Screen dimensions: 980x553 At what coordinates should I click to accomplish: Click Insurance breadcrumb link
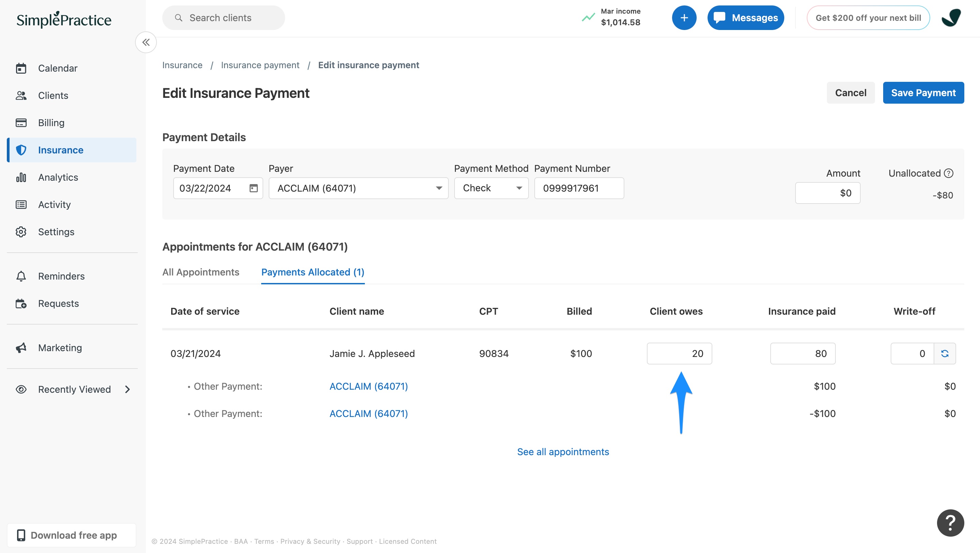click(182, 65)
